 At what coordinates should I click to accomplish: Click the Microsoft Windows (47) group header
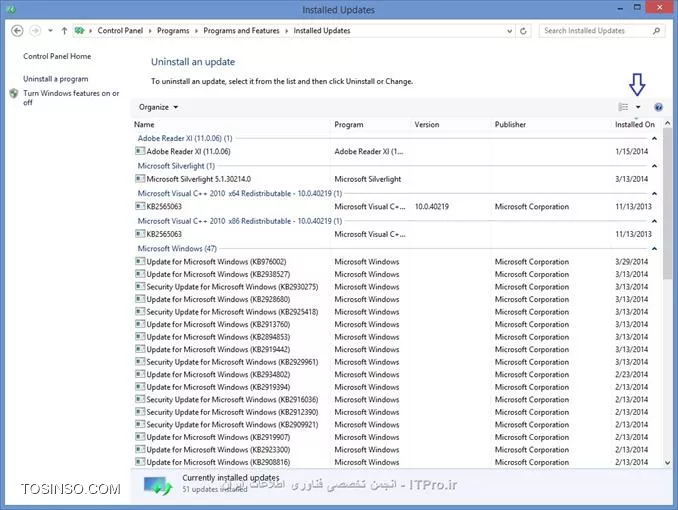(x=177, y=249)
